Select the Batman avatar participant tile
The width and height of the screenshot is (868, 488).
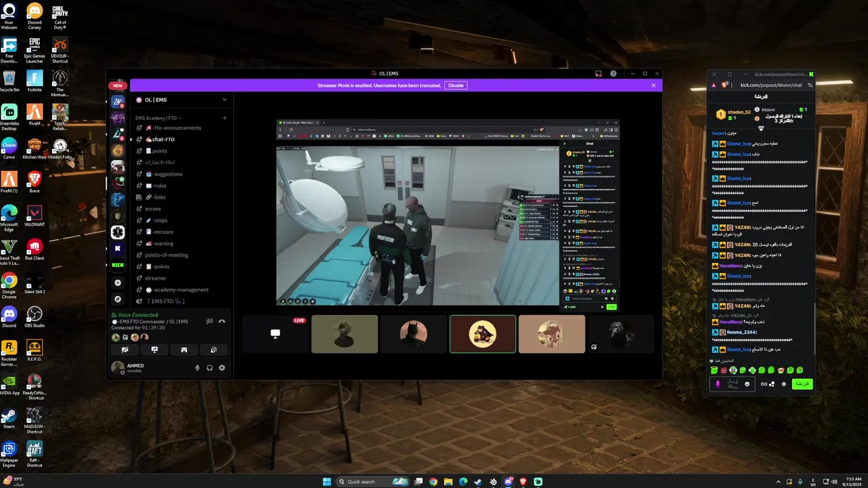(x=414, y=333)
